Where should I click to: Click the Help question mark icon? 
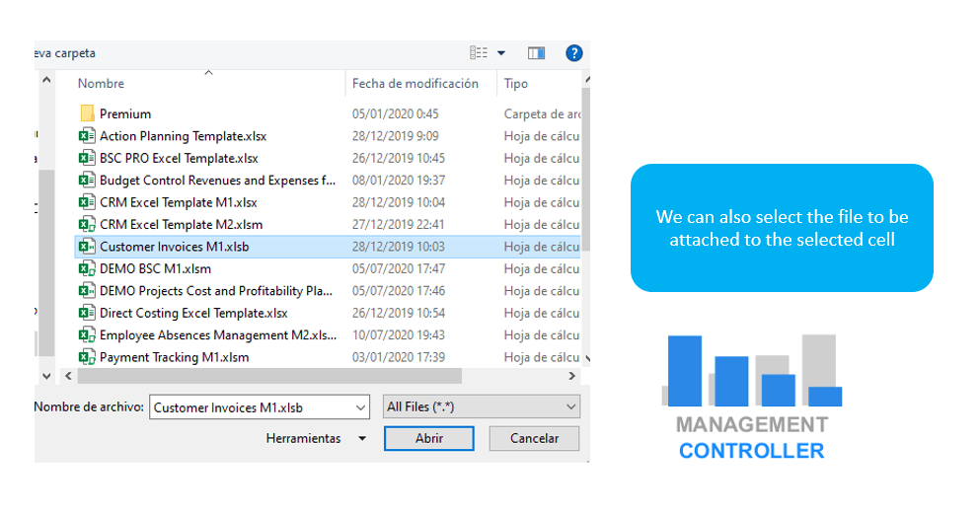(573, 53)
